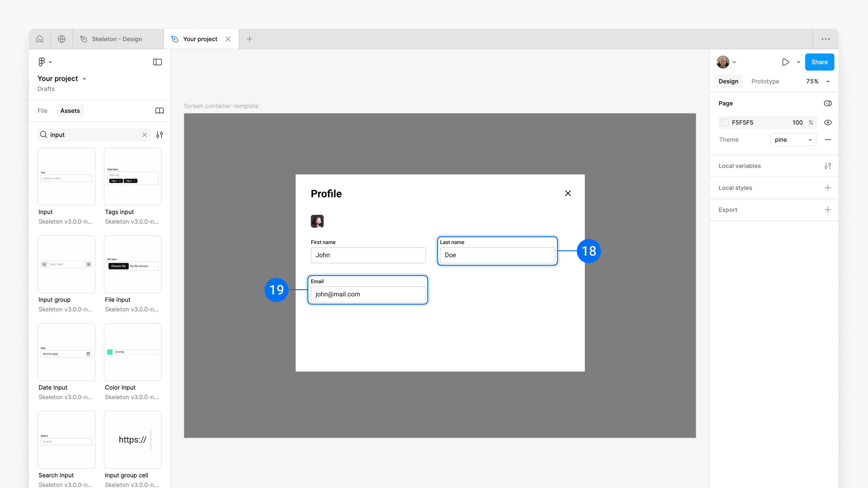Click the home icon in tab bar

[40, 39]
